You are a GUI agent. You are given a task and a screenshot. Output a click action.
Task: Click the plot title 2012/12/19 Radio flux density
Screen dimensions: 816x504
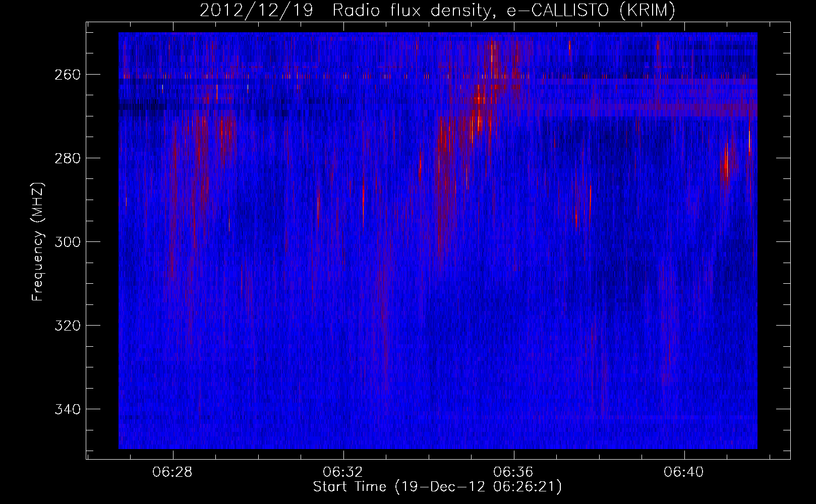tap(438, 11)
